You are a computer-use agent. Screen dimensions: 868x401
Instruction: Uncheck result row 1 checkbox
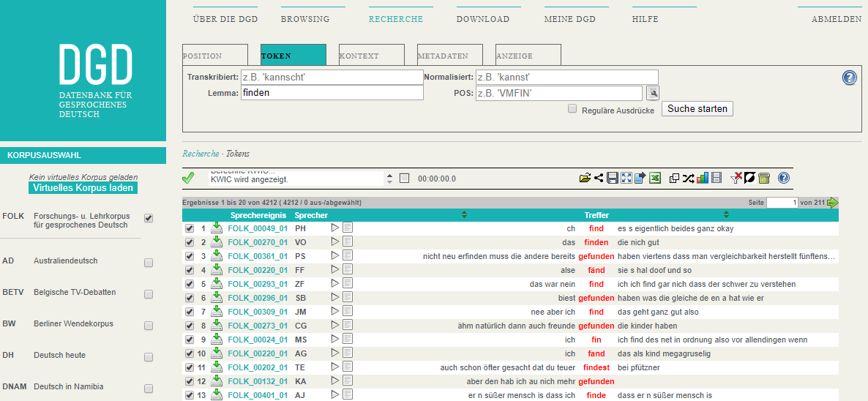point(190,228)
